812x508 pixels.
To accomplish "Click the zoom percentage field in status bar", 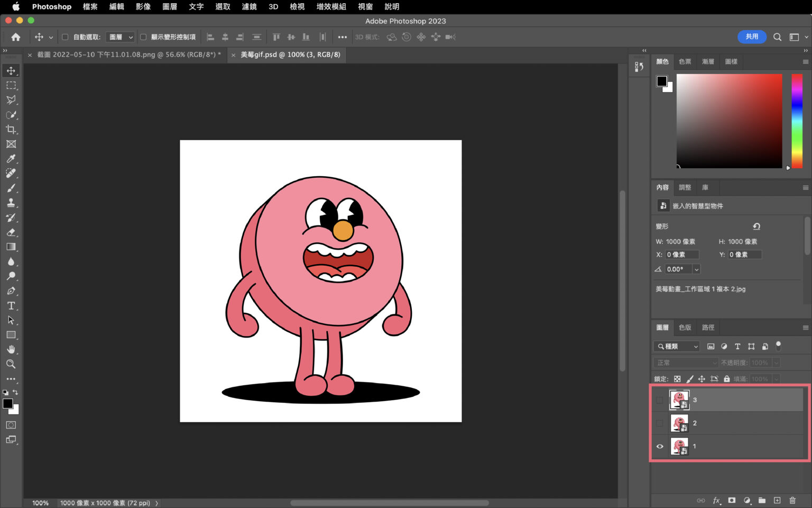I will pos(40,503).
